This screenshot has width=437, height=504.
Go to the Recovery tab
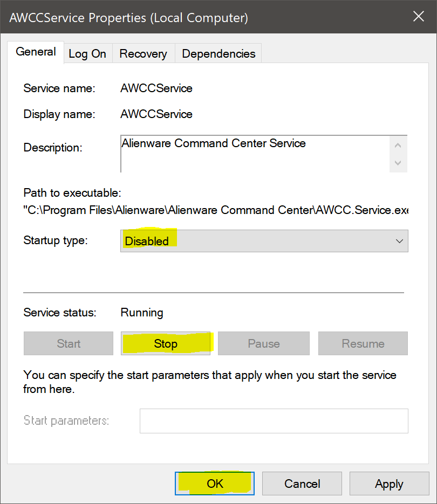tap(143, 54)
